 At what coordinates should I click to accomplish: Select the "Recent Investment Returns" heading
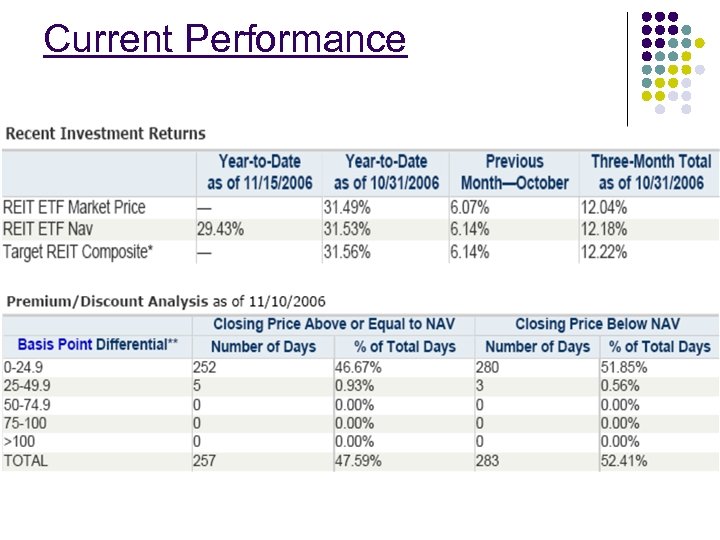click(106, 134)
